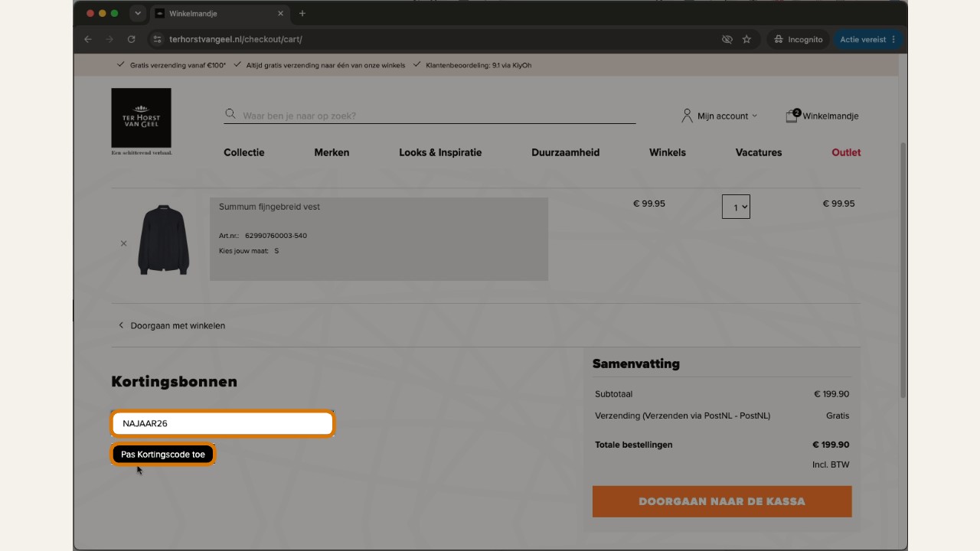This screenshot has width=980, height=551.
Task: Open the Actie vereist menu
Action: 868,39
